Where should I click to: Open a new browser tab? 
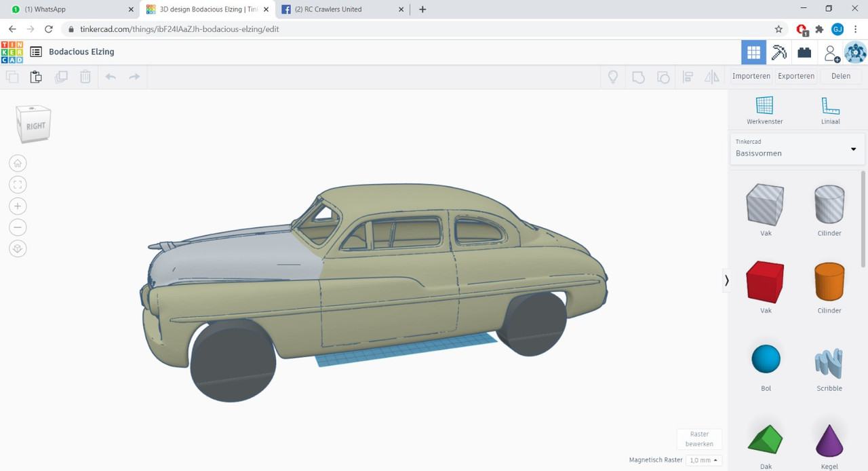[422, 10]
